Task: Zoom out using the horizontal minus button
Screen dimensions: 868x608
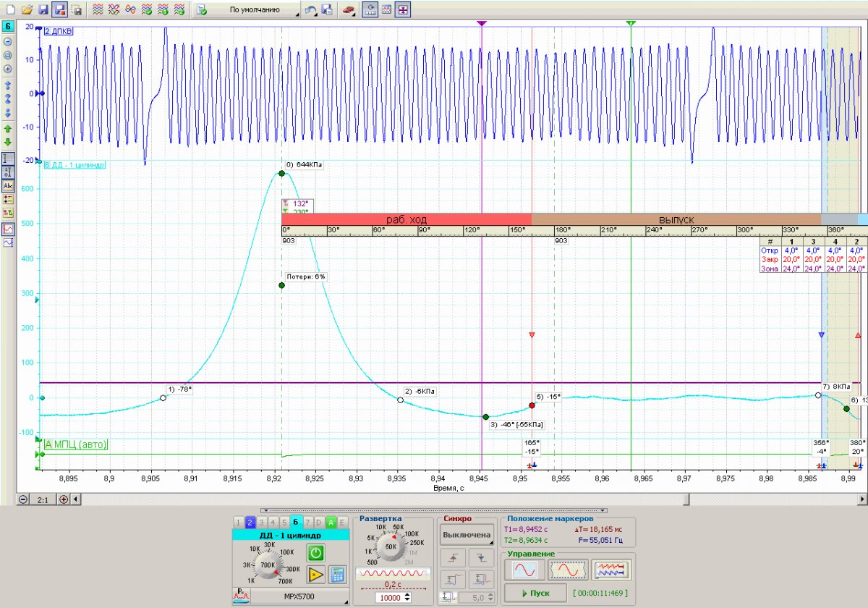Action: pos(23,499)
